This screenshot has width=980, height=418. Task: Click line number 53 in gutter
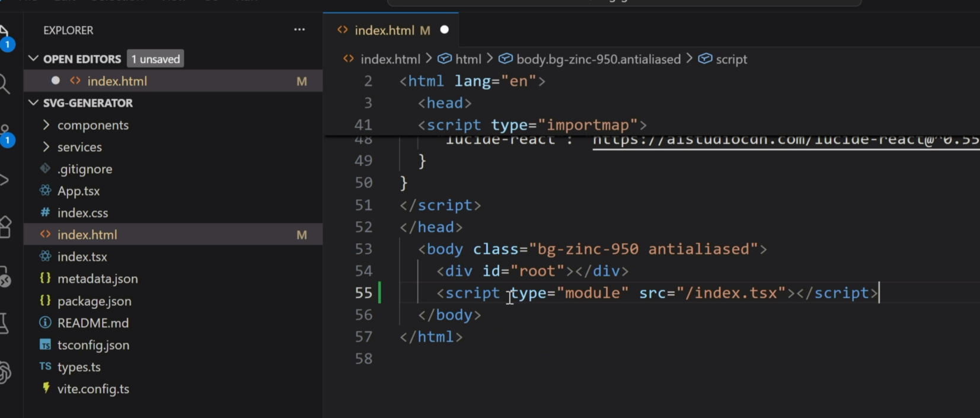[x=363, y=249]
